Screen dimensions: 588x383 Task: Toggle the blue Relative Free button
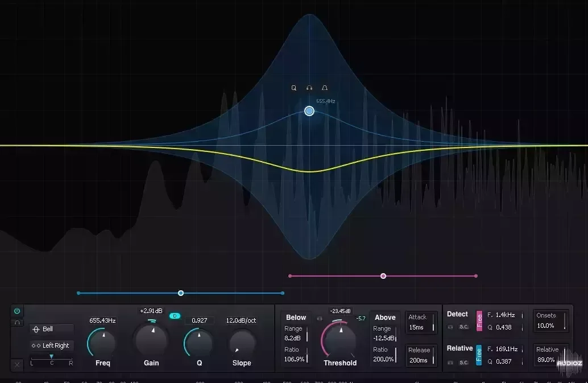pyautogui.click(x=479, y=355)
